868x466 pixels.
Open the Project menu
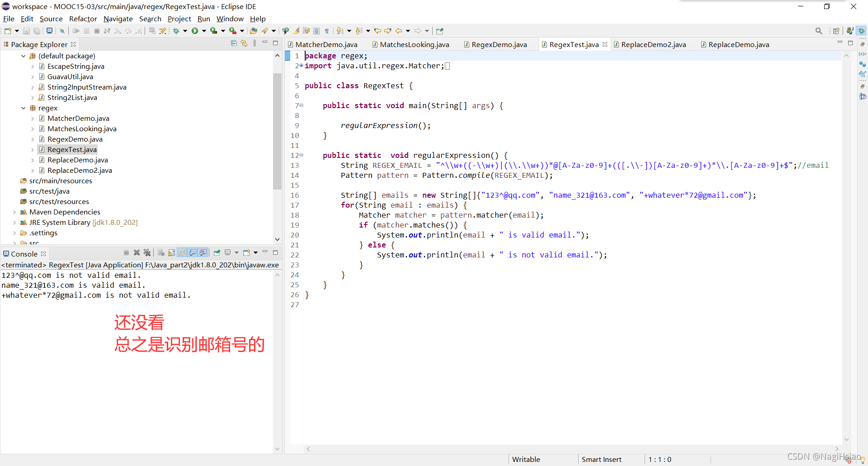[179, 19]
